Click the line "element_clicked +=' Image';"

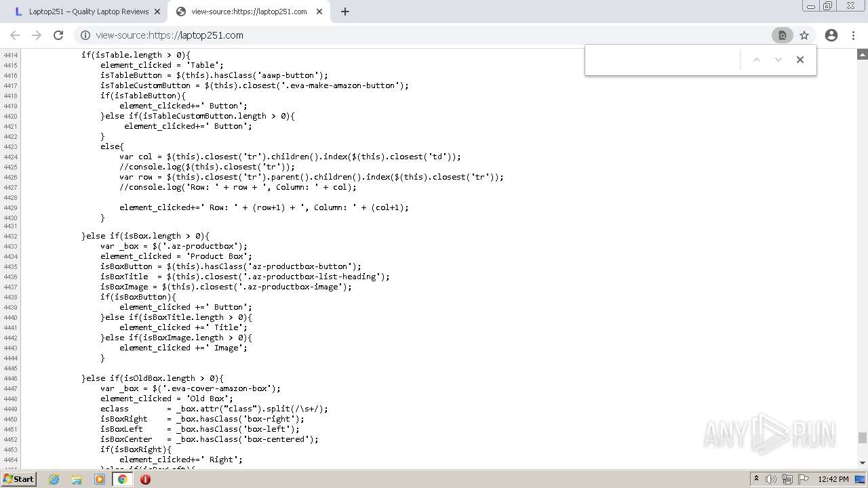tap(183, 348)
